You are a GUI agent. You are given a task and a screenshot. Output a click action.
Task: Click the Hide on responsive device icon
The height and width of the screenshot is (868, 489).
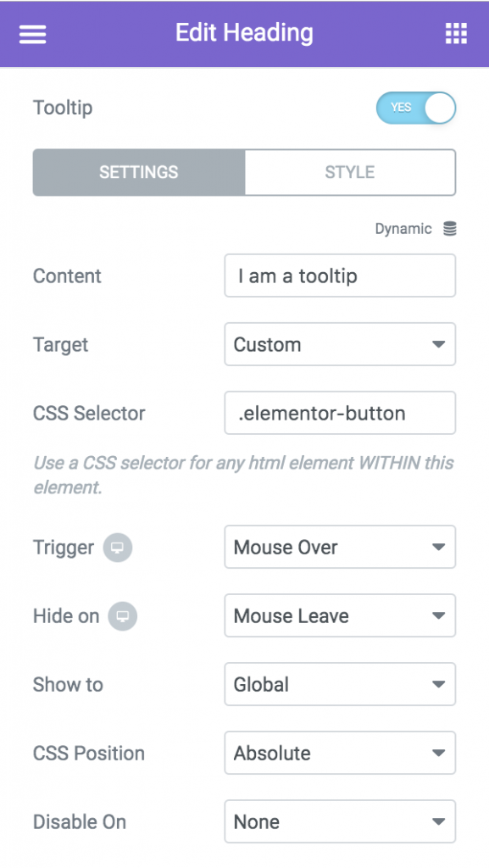tap(122, 616)
